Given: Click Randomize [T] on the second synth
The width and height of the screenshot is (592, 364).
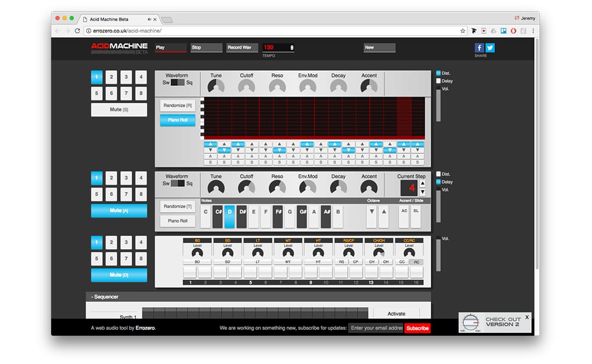Looking at the screenshot, I should click(x=178, y=206).
